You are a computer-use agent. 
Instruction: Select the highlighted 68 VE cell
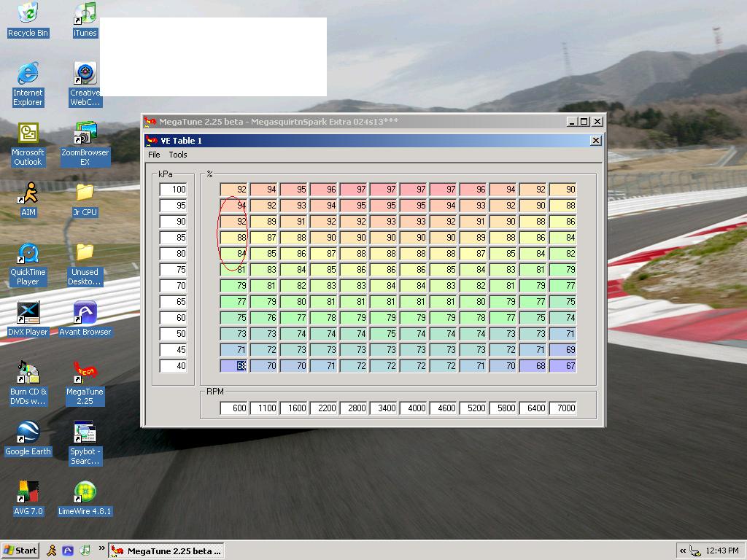point(234,366)
